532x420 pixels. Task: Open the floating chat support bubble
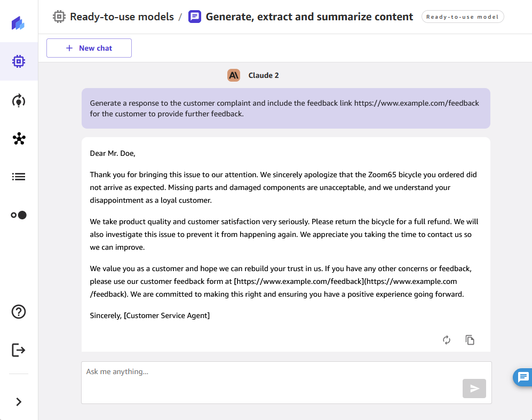pyautogui.click(x=522, y=377)
